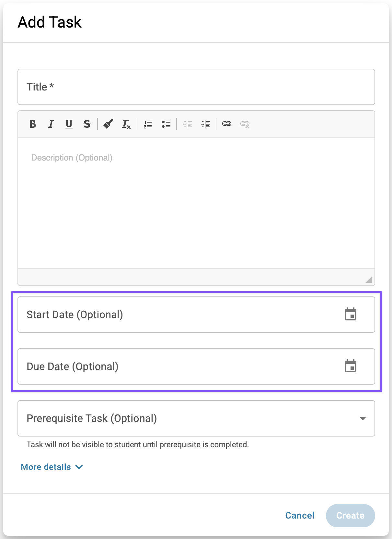Expand the More details section
Viewport: 392px width, 539px height.
point(52,467)
